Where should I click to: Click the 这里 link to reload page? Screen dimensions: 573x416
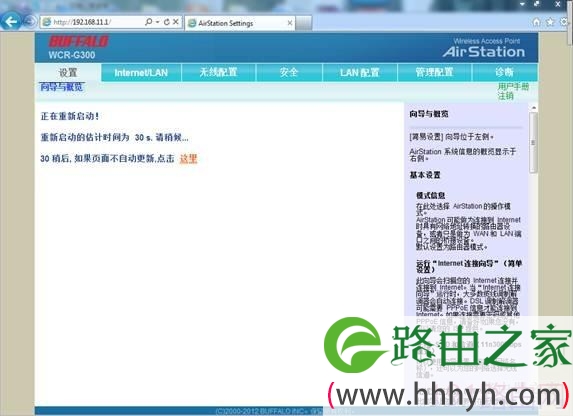[188, 159]
